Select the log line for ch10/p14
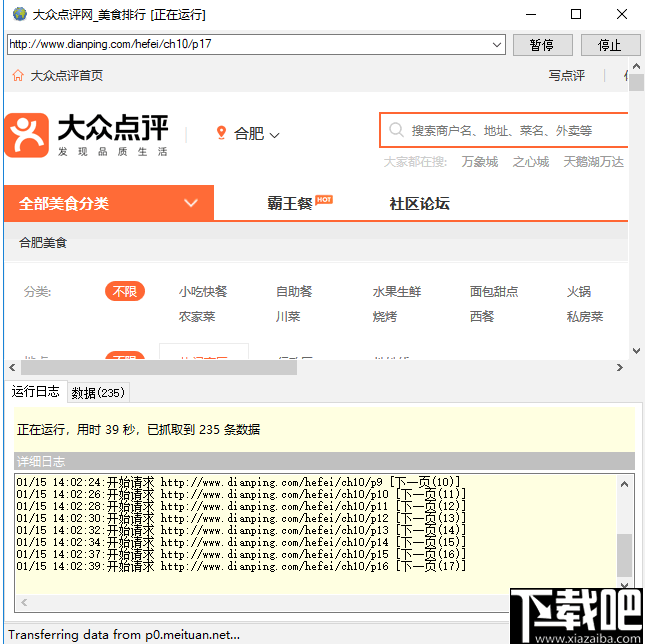The height and width of the screenshot is (644, 645). tap(241, 542)
